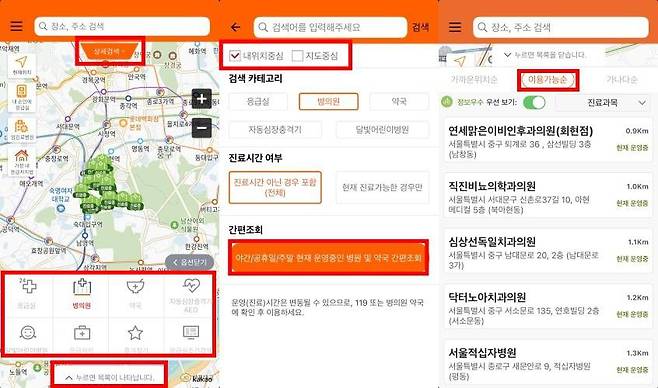Select 병의원 hospital category icon
This screenshot has height=388, width=658.
(x=82, y=287)
